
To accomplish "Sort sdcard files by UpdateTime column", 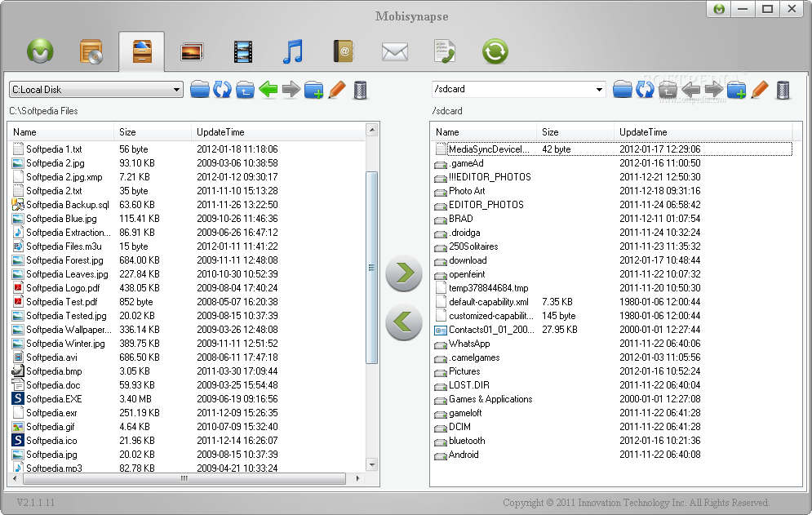I will (x=703, y=132).
